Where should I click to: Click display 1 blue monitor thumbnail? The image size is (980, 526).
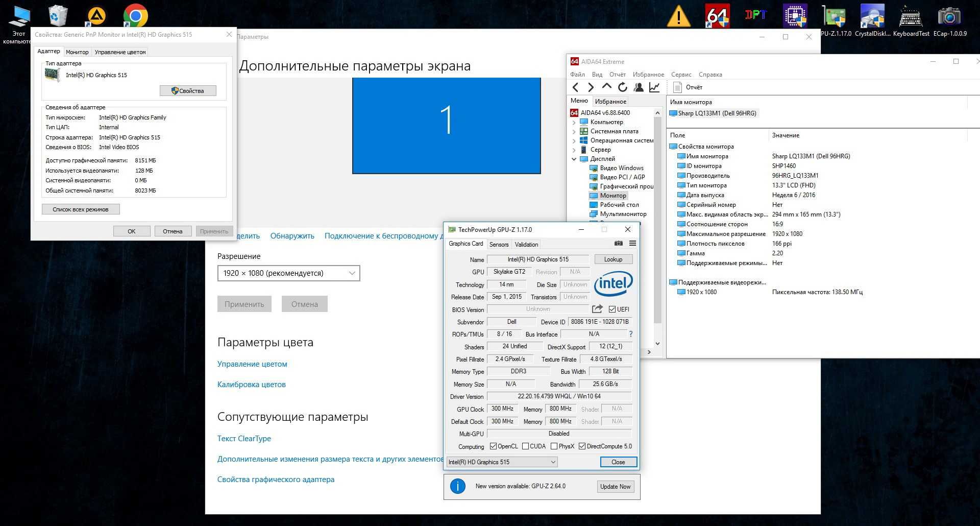click(x=446, y=126)
